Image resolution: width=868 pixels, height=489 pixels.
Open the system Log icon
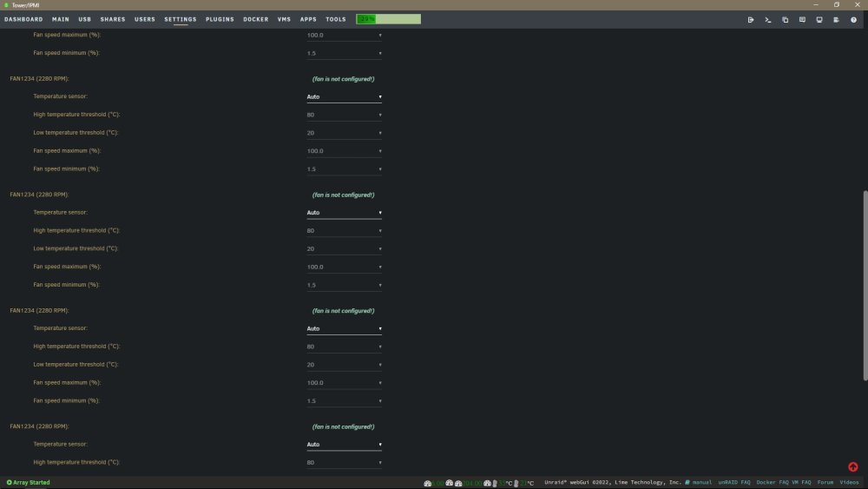[837, 19]
